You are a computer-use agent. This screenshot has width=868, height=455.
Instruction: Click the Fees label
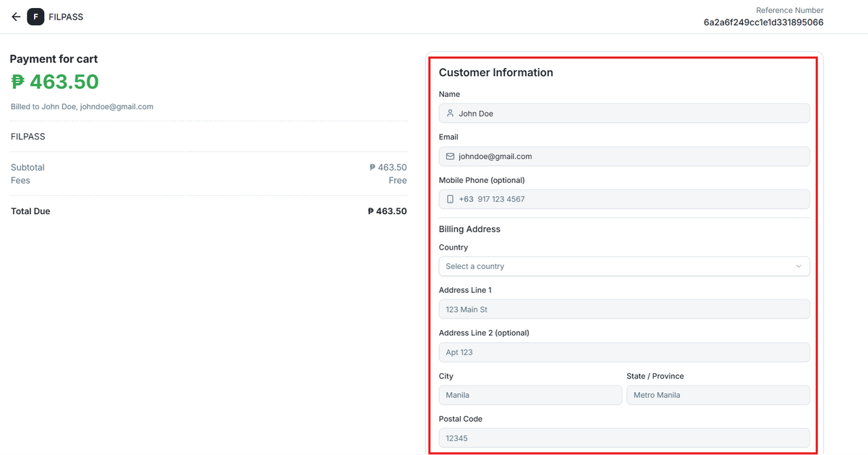pos(20,180)
